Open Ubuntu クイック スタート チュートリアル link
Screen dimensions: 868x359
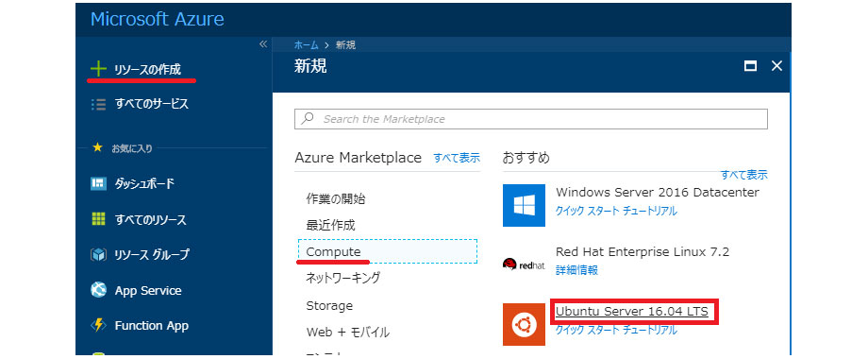pos(615,331)
